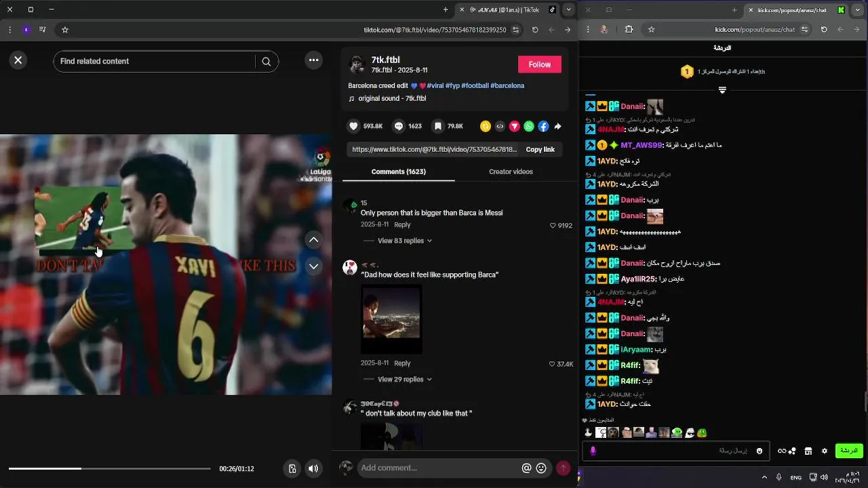Image resolution: width=868 pixels, height=488 pixels.
Task: Click the magnifier search icon
Action: [x=267, y=61]
